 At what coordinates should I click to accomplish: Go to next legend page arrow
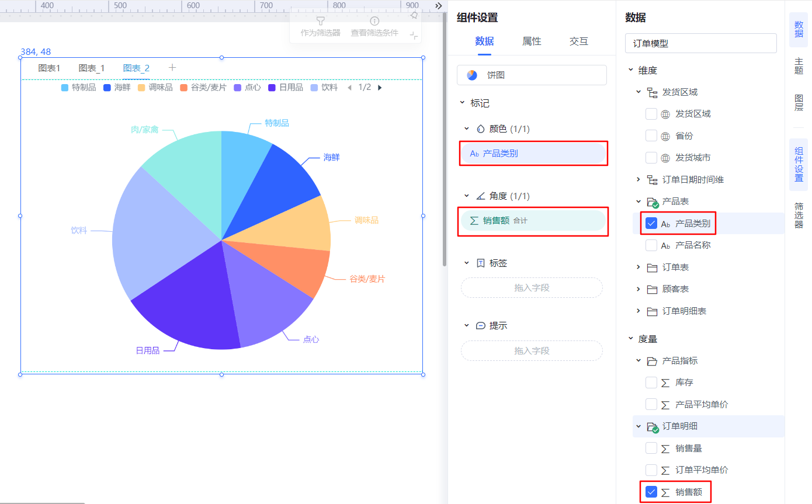pyautogui.click(x=380, y=88)
